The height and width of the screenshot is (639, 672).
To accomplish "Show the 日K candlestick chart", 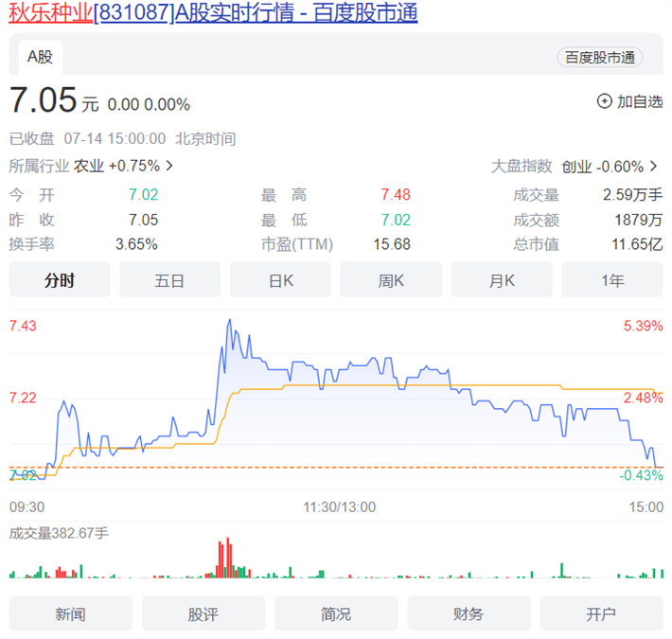I will [280, 280].
